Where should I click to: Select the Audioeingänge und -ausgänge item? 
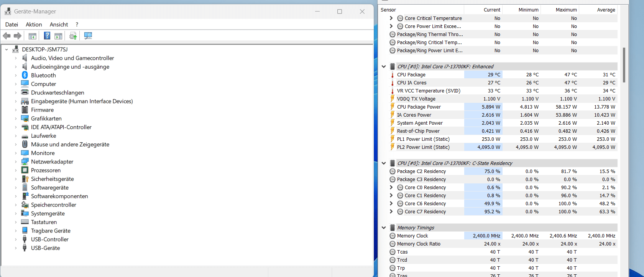(70, 67)
